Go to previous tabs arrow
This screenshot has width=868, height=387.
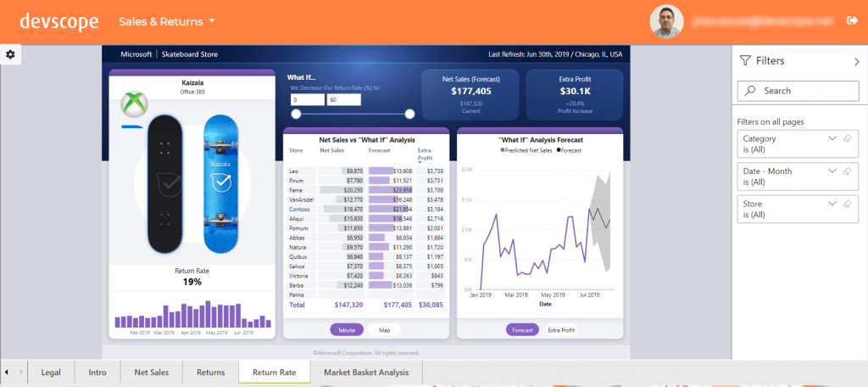tap(7, 372)
